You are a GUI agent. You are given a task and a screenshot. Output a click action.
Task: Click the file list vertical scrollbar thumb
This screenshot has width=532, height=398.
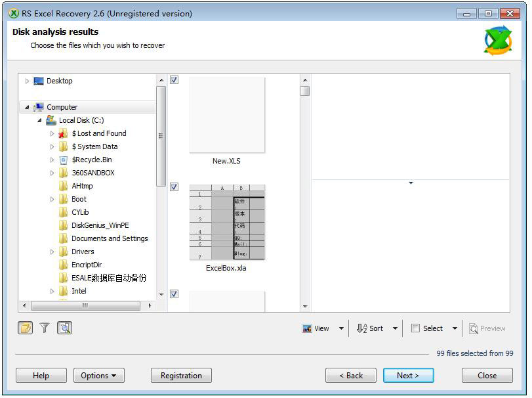305,91
